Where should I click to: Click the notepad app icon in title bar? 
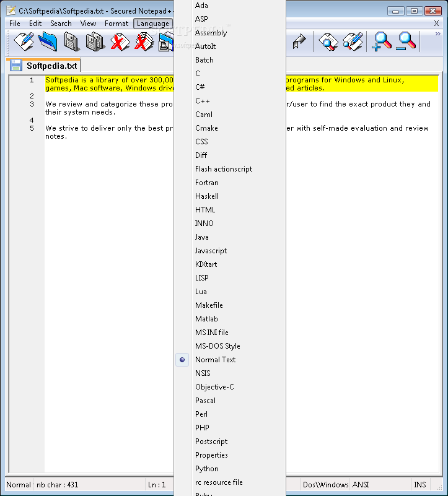click(x=11, y=11)
